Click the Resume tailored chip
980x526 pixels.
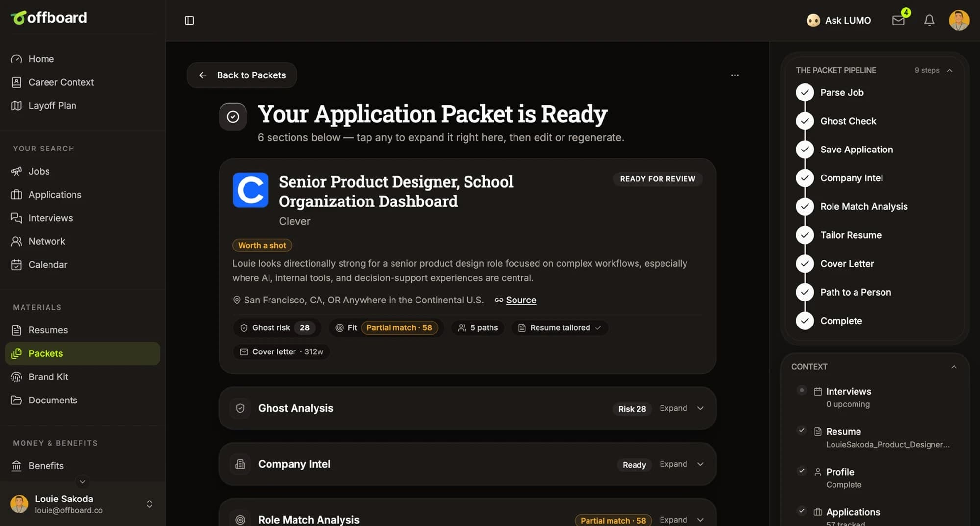560,327
